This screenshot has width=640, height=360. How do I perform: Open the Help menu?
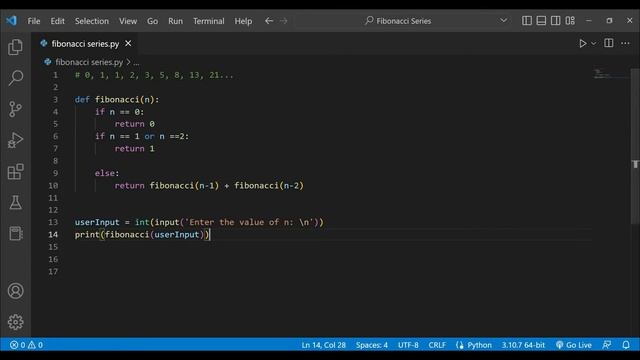[243, 21]
